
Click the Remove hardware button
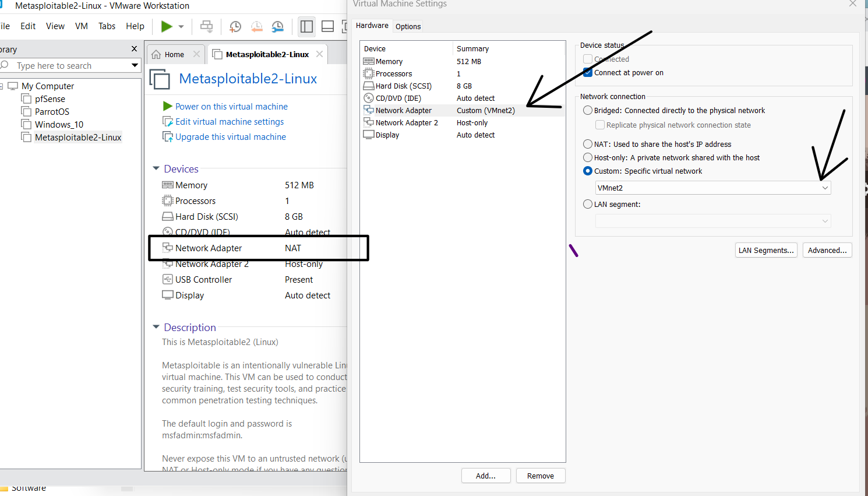click(541, 476)
